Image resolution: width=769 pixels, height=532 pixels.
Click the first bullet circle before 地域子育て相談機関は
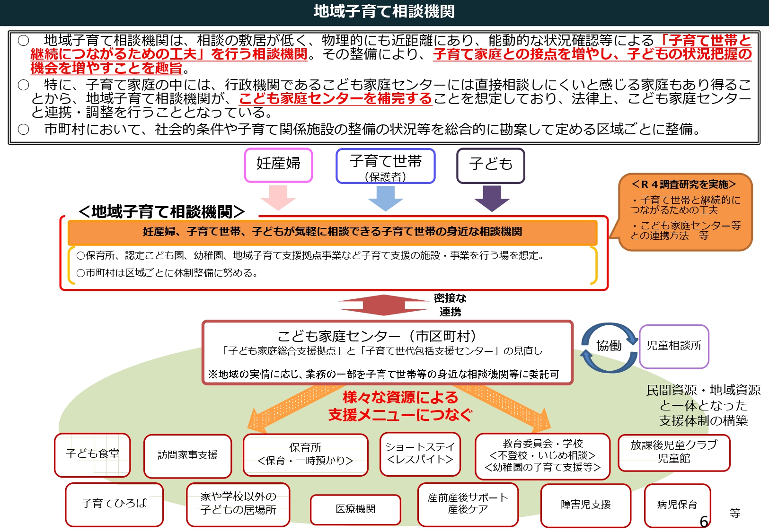(x=23, y=41)
